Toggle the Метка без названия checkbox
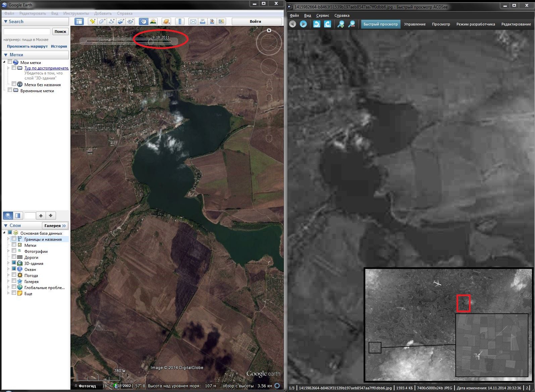Viewport: 535px width, 392px height. 14,84
